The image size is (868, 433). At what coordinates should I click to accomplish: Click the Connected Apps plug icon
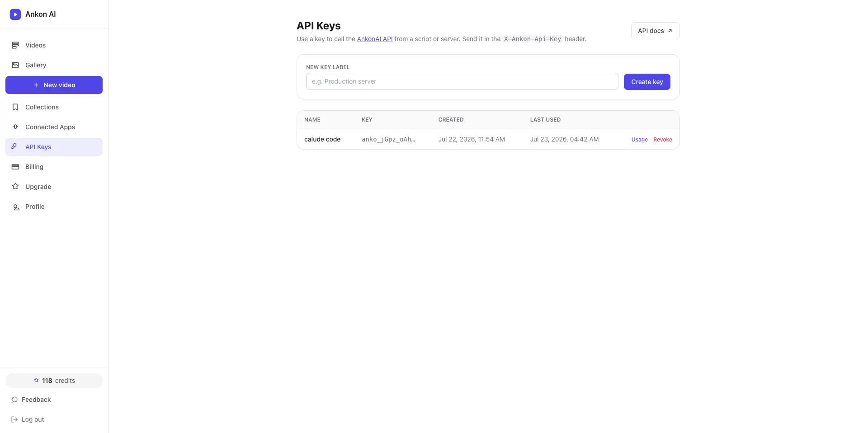coord(15,127)
